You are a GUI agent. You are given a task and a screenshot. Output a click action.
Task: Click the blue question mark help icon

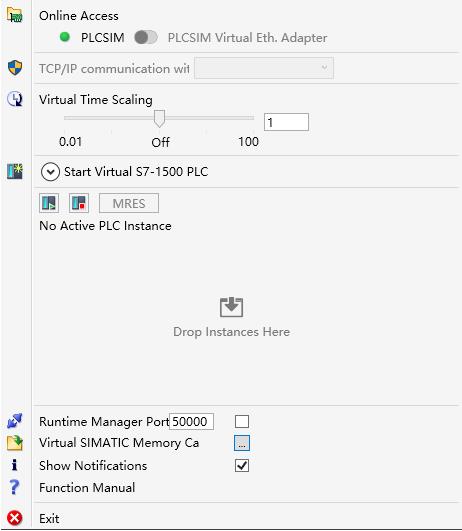[14, 487]
